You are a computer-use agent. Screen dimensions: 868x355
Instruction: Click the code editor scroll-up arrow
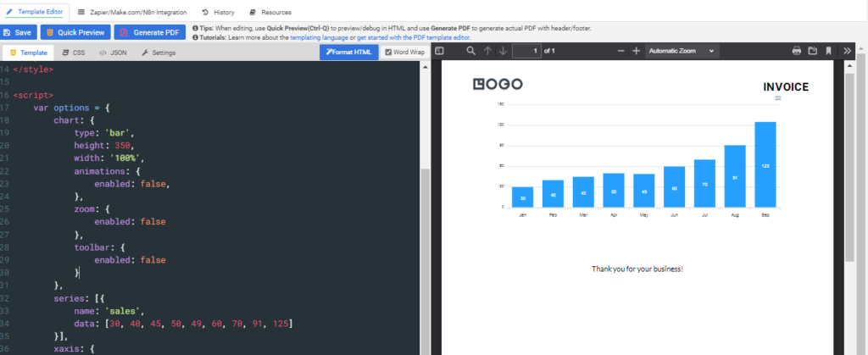point(426,67)
